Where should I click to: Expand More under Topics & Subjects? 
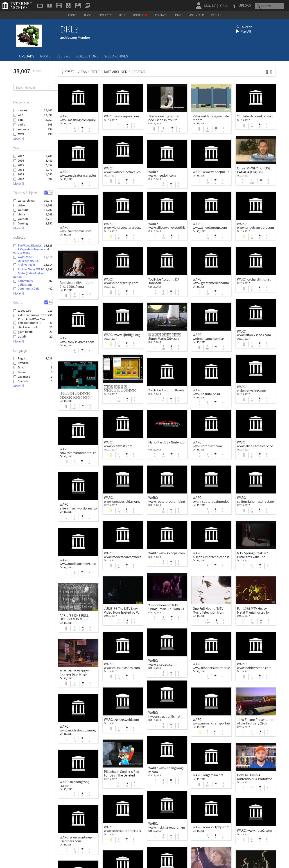click(18, 228)
